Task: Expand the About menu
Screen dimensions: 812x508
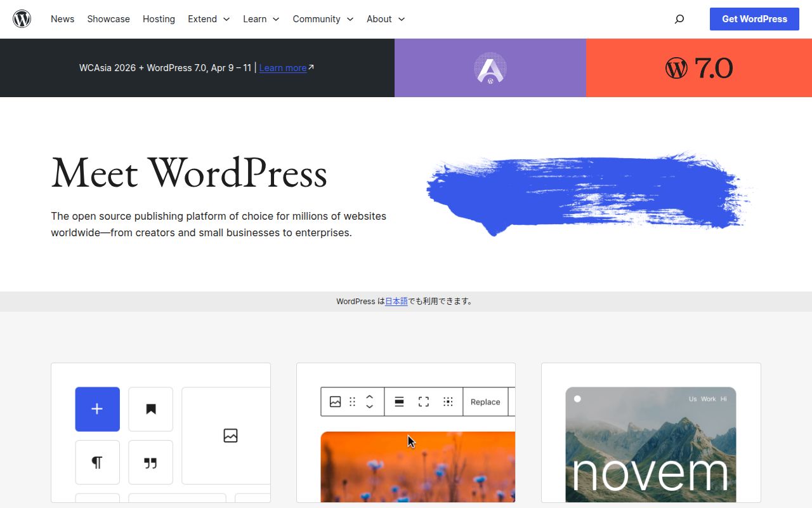Action: (x=386, y=19)
